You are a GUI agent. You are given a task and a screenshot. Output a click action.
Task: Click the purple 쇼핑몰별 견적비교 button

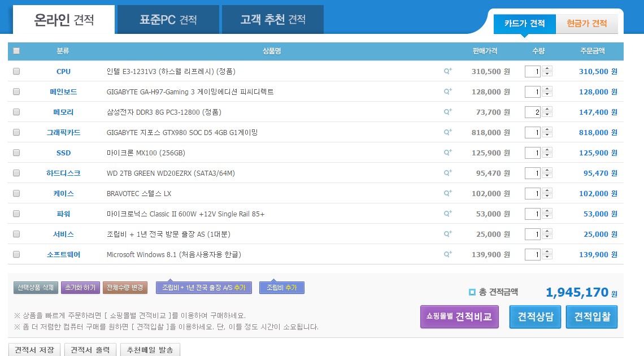pyautogui.click(x=459, y=316)
